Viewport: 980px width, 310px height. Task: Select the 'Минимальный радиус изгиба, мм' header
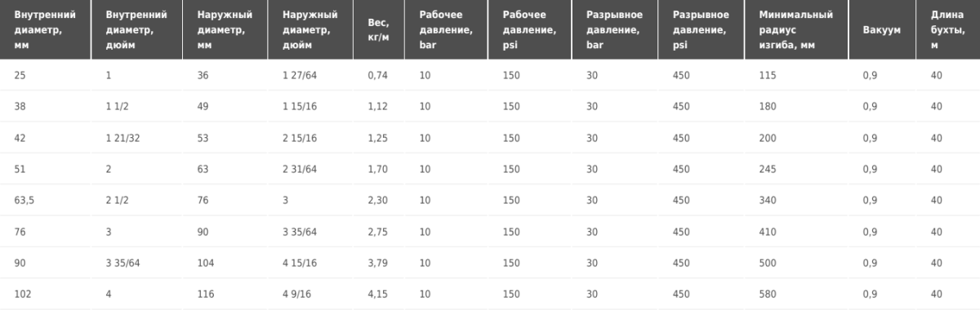pos(795,30)
